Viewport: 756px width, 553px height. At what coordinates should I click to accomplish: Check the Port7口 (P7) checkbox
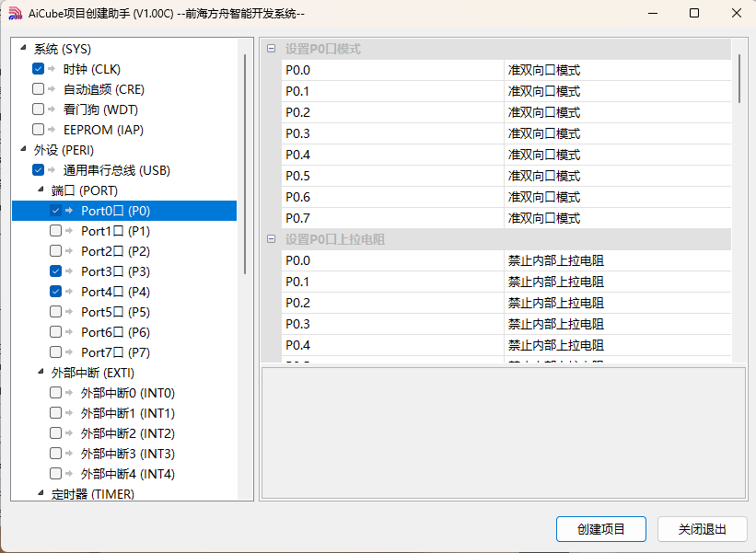55,352
